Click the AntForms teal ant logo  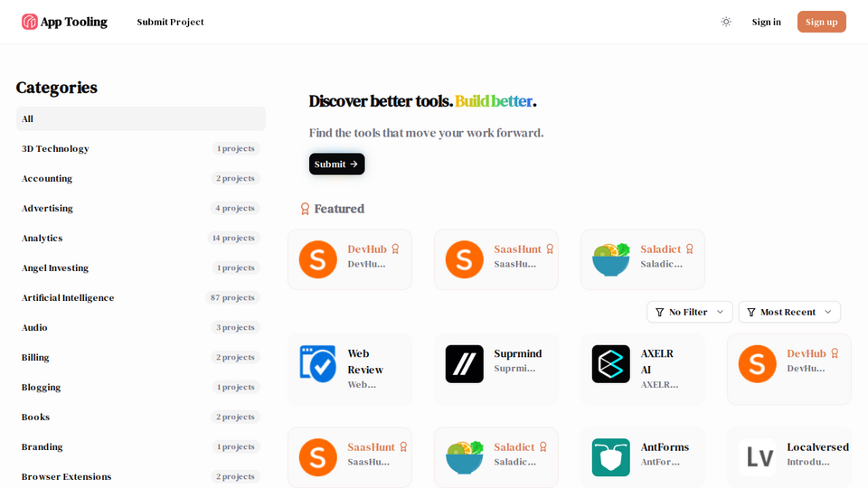611,457
